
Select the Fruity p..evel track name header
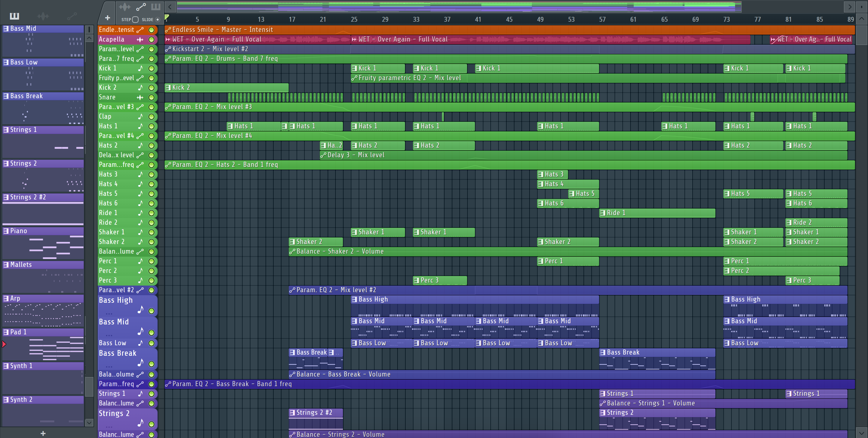click(x=117, y=78)
